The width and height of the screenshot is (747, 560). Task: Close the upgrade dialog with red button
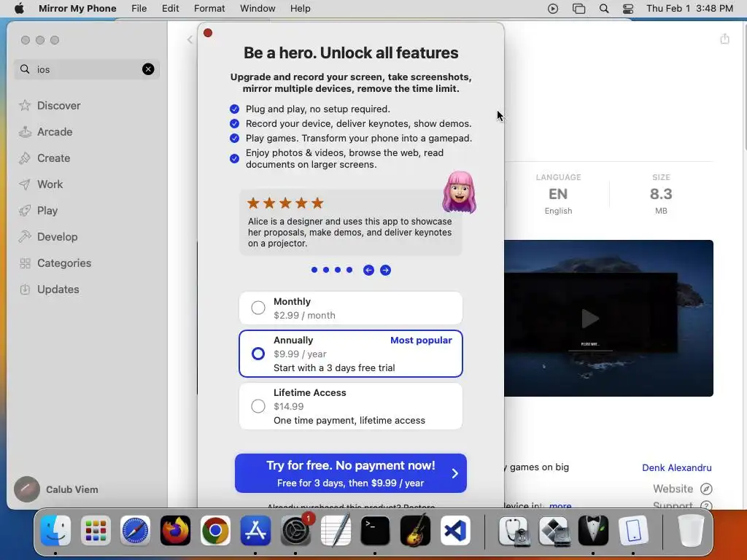[x=208, y=33]
